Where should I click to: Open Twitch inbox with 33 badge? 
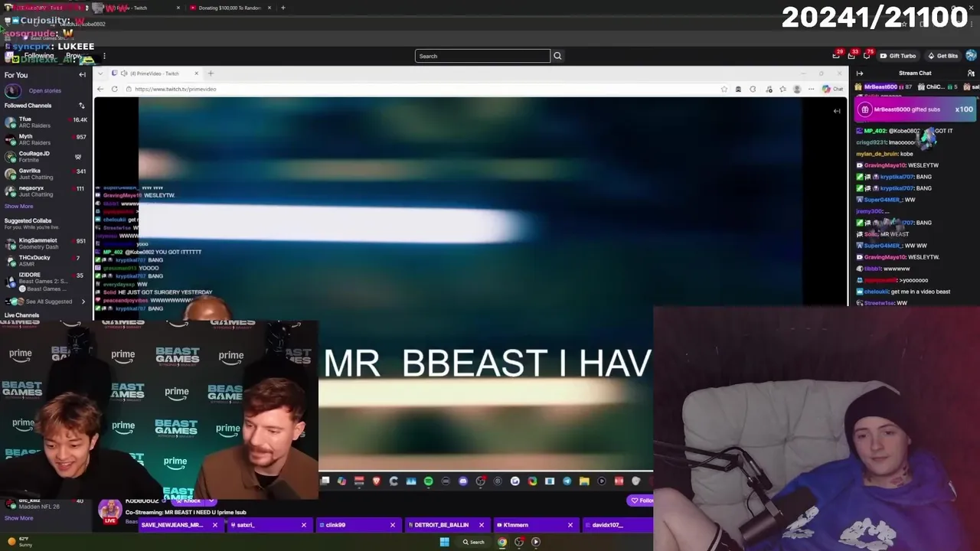click(851, 56)
